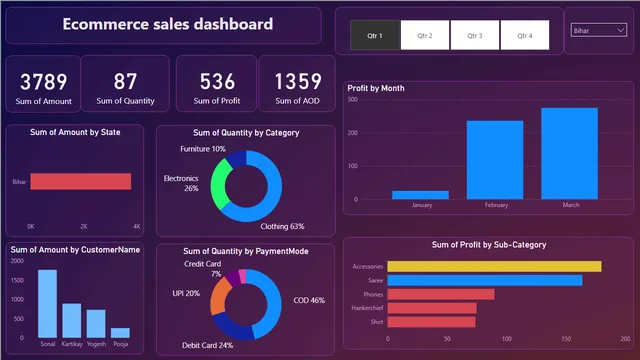Viewport: 640px width, 360px height.
Task: Select the February bar in Profit by Month
Action: [x=495, y=160]
